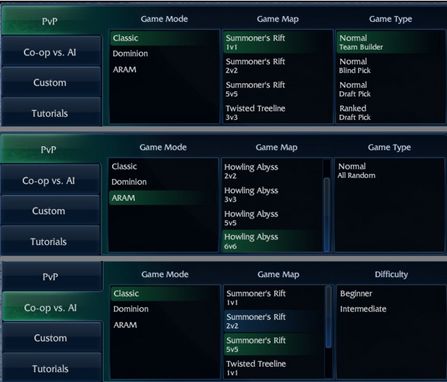This screenshot has height=382, width=447.
Task: Open Co-op vs. AI tab in top panel
Action: [51, 52]
